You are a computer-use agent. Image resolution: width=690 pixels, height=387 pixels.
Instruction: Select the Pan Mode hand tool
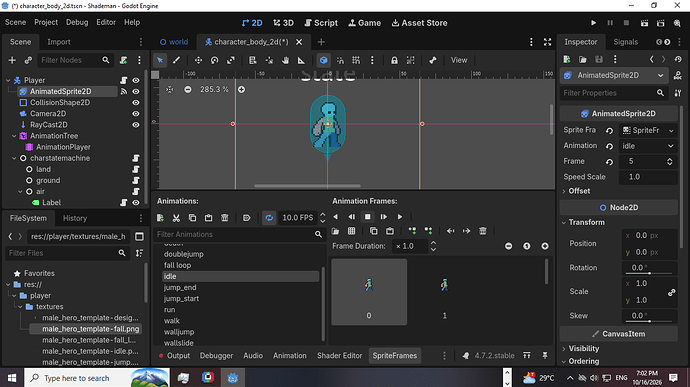click(285, 60)
